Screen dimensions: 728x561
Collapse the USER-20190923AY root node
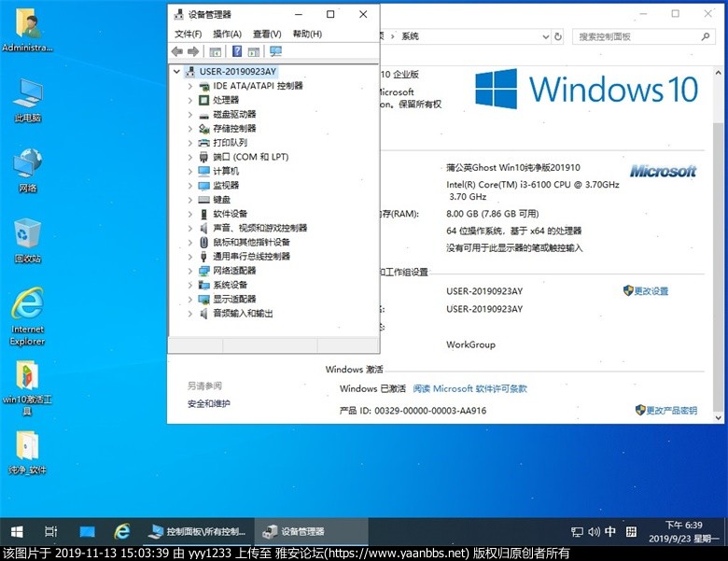176,72
